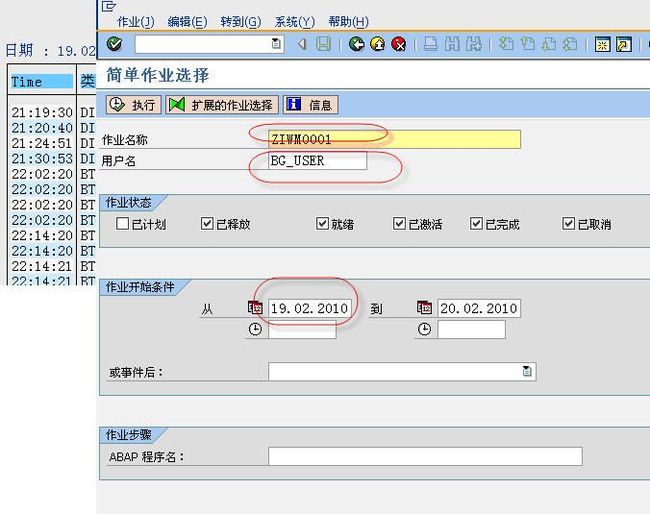The height and width of the screenshot is (514, 650).
Task: Click the Previous Page icon
Action: (528, 44)
